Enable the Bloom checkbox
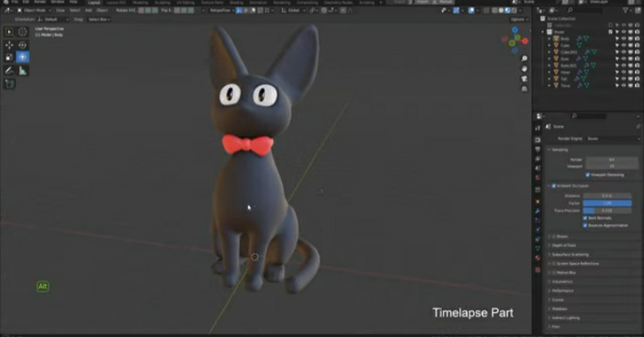 (x=554, y=236)
